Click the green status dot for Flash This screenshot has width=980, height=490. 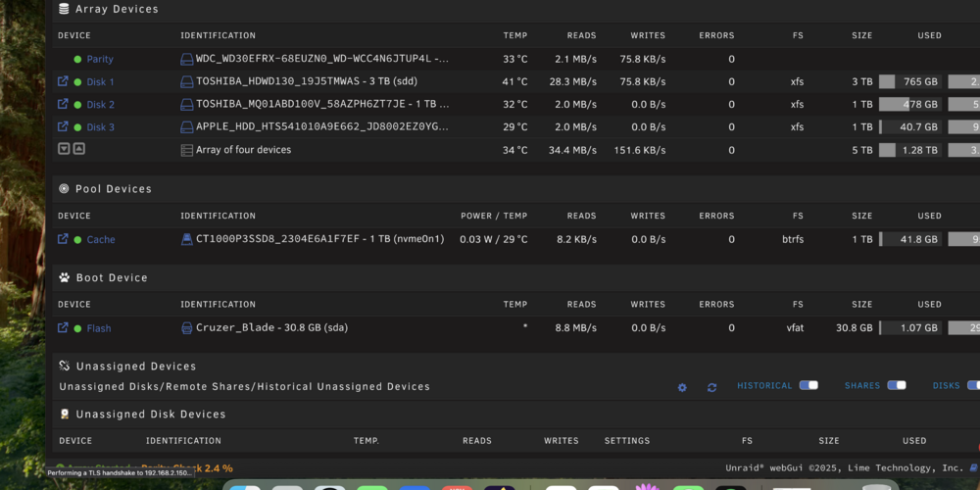[x=77, y=328]
